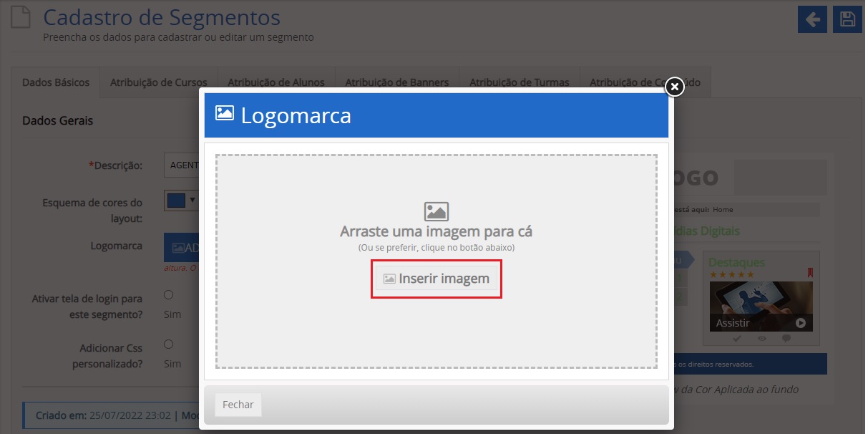Switch to the Dados Básicos tab

coord(56,82)
